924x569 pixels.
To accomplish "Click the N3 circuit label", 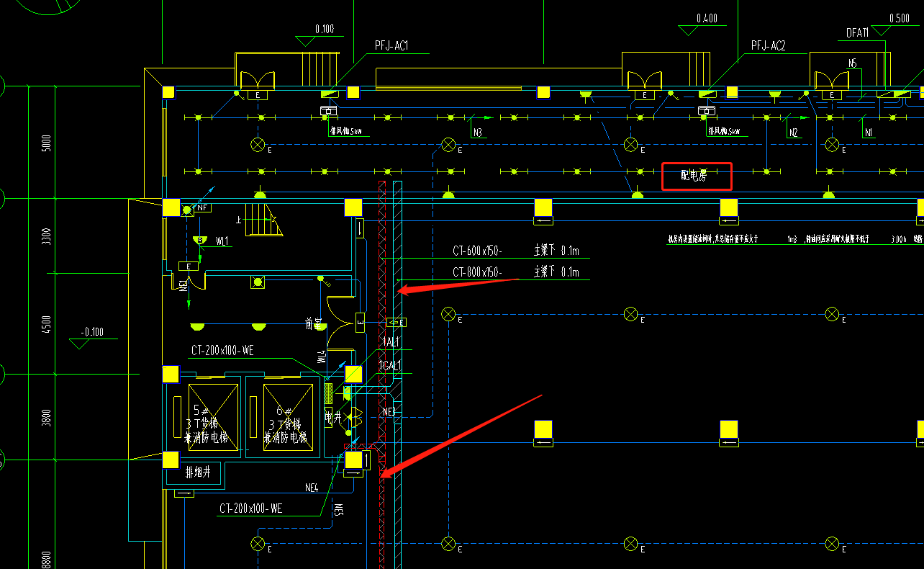I will pyautogui.click(x=477, y=133).
